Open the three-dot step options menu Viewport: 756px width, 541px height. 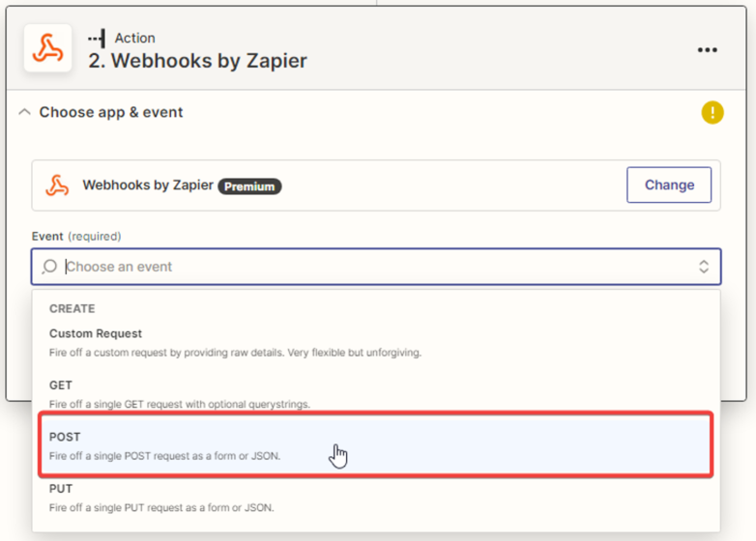coord(707,50)
